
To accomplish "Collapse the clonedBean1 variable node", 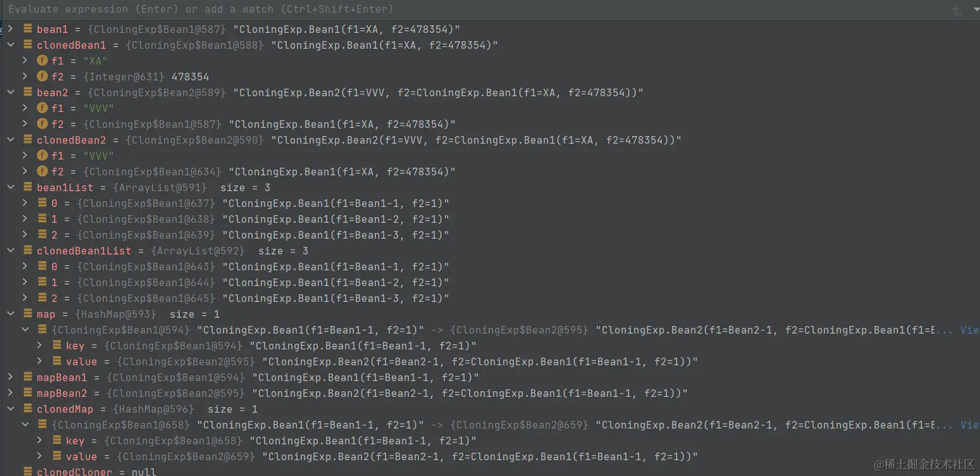I will pyautogui.click(x=9, y=45).
